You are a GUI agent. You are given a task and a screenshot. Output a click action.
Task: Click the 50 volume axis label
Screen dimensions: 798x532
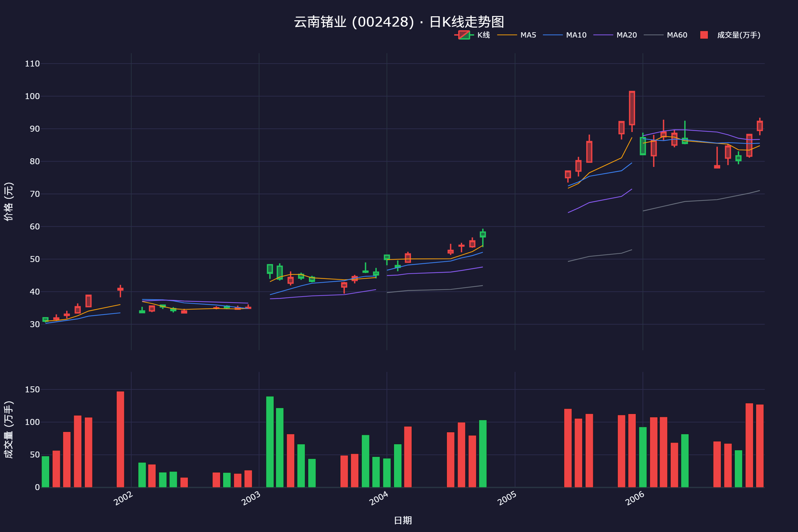tap(35, 455)
